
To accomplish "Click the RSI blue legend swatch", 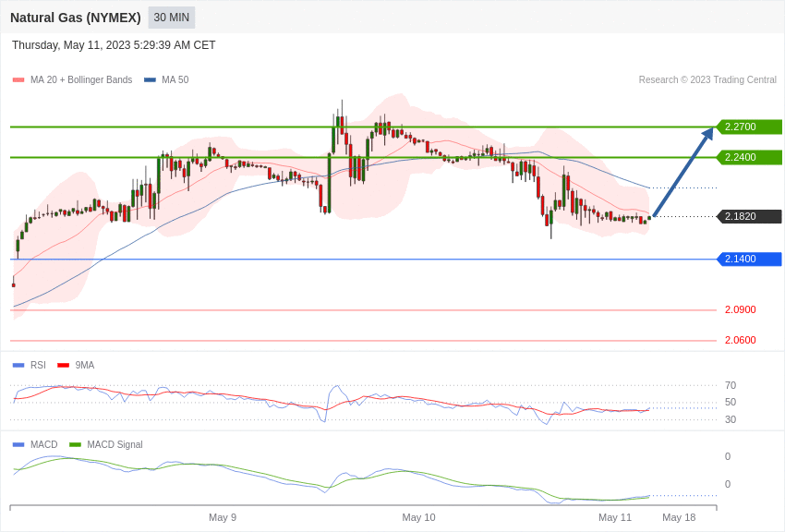I will (18, 366).
